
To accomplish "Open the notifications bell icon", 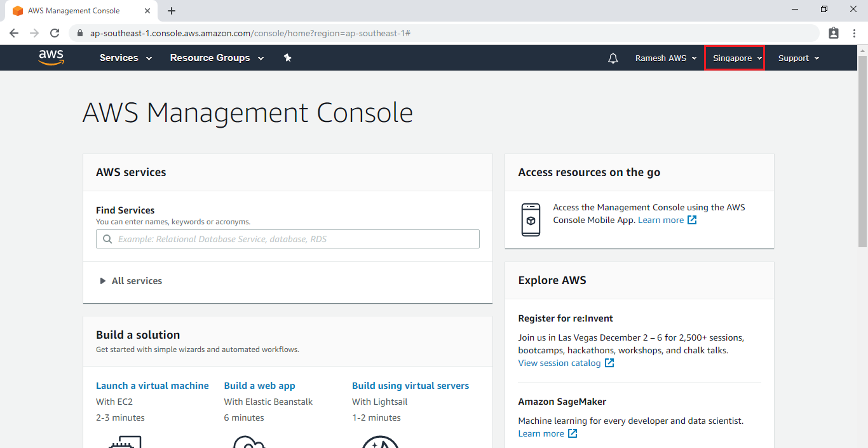I will 613,58.
